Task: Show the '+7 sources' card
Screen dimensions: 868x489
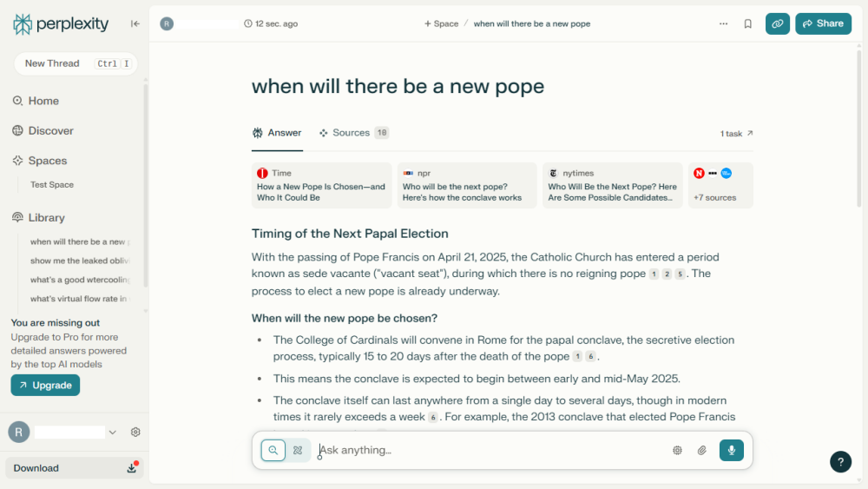Action: [x=720, y=185]
